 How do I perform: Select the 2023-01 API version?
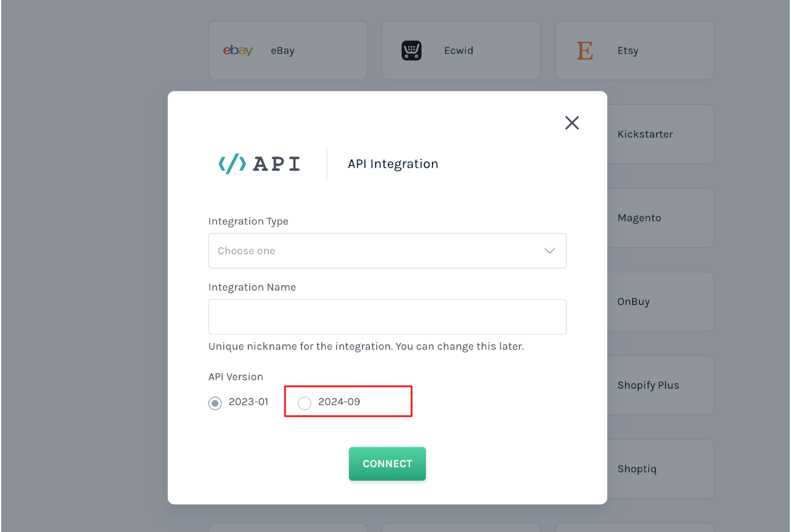point(215,403)
